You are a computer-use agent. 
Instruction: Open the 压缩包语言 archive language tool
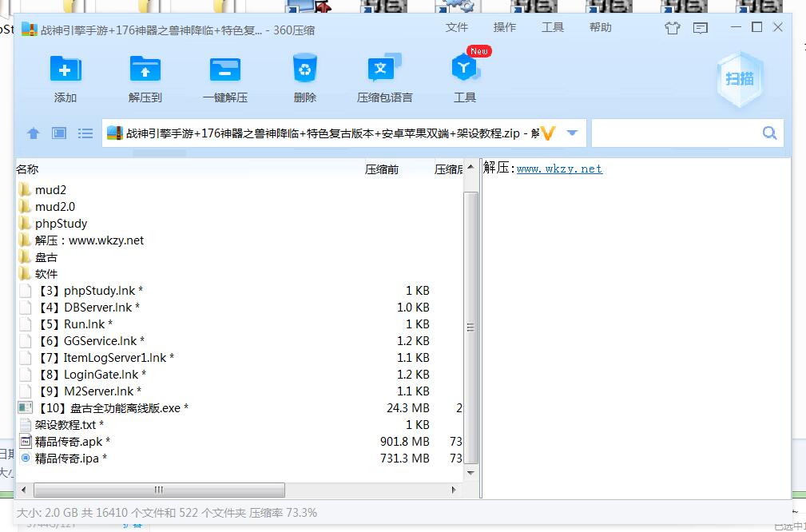point(384,70)
